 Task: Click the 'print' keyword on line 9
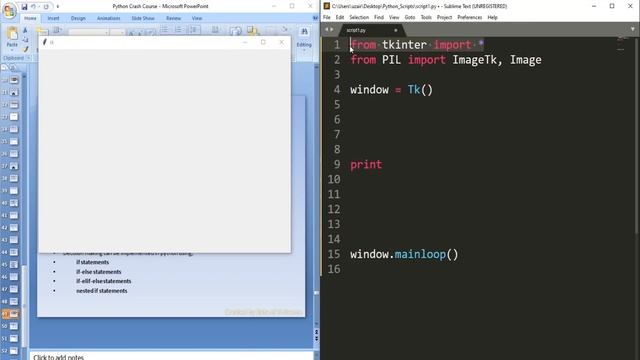pyautogui.click(x=366, y=164)
